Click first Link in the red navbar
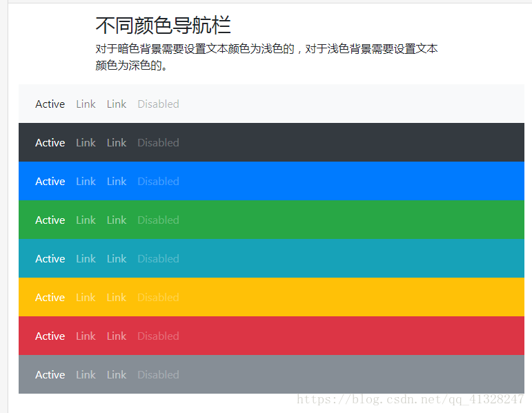The image size is (532, 413). pyautogui.click(x=86, y=336)
